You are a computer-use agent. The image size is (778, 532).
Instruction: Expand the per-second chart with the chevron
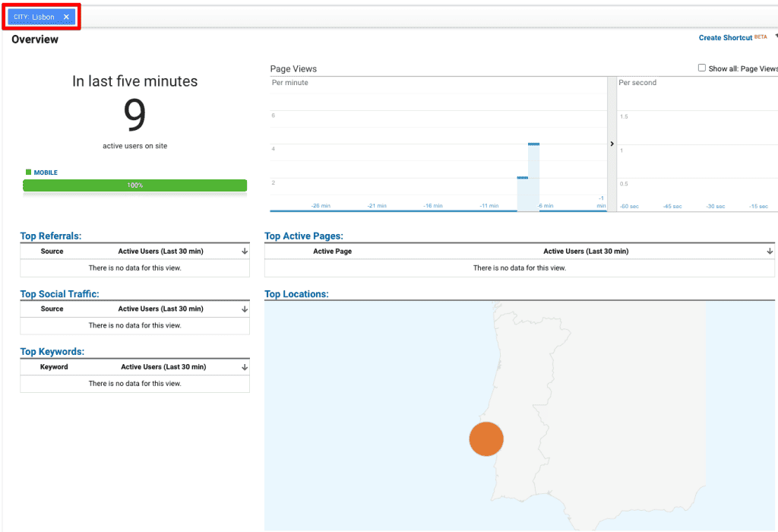coord(612,143)
